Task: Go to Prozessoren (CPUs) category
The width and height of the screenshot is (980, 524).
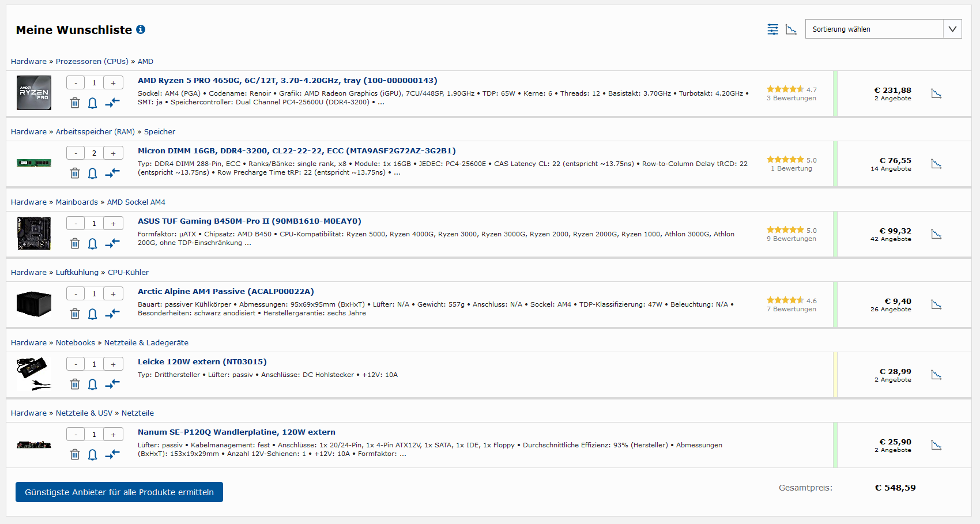Action: point(92,61)
